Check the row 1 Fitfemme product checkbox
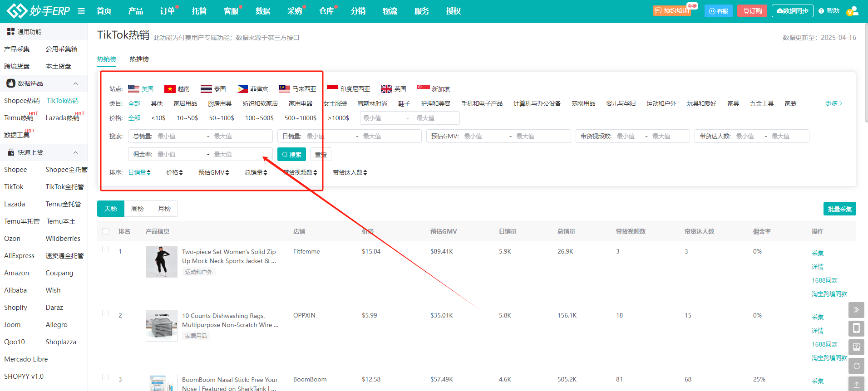This screenshot has width=868, height=391. pyautogui.click(x=105, y=249)
